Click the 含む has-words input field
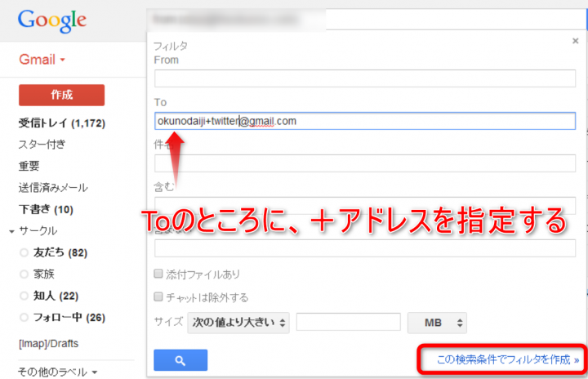Screen dimensions: 588x379 365,206
